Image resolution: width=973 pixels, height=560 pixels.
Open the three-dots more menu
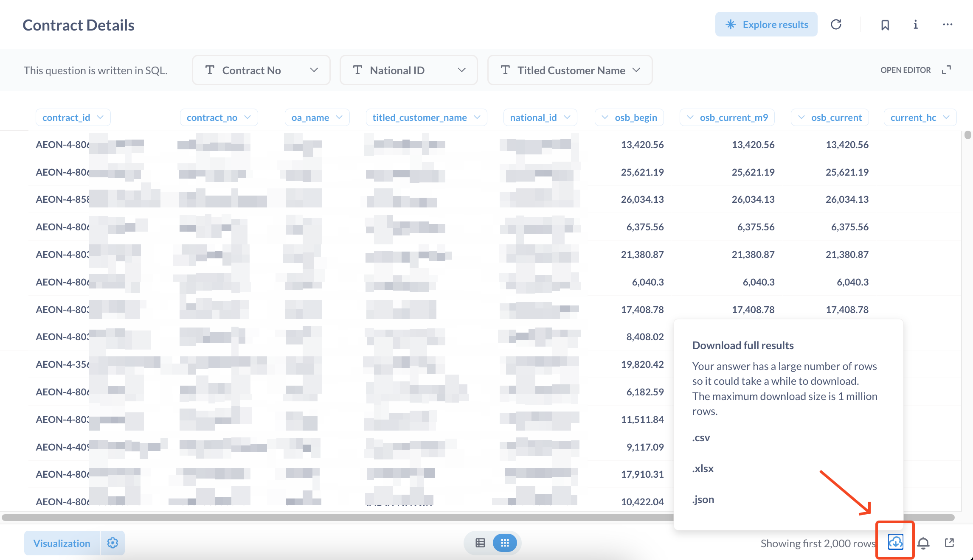(x=948, y=25)
